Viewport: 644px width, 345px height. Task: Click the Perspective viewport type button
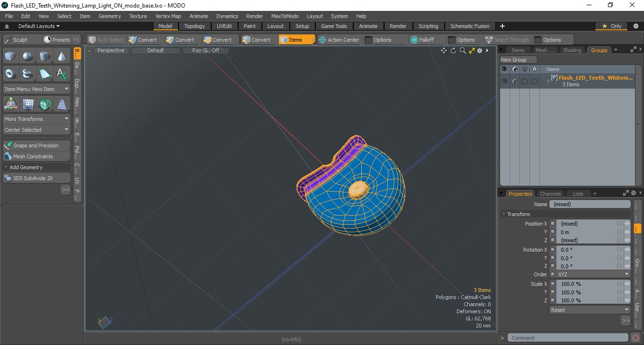[111, 50]
